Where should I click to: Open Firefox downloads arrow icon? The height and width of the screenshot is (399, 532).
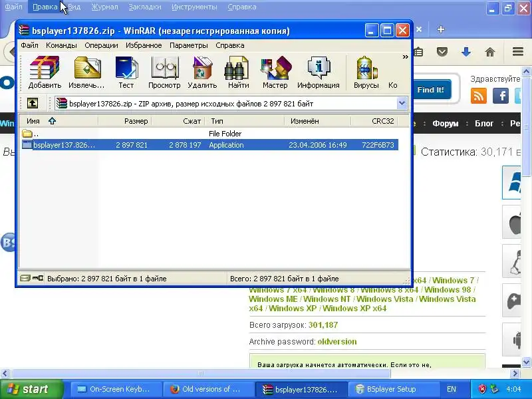pyautogui.click(x=466, y=52)
